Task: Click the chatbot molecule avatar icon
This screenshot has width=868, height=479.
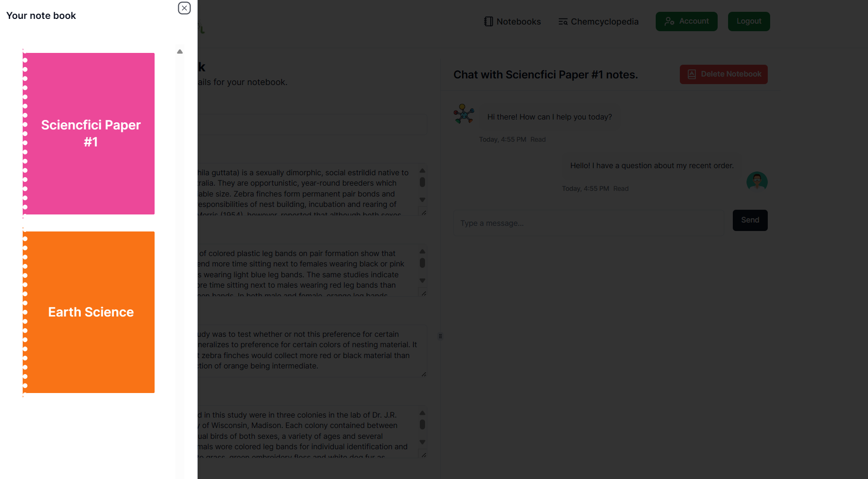Action: 464,114
